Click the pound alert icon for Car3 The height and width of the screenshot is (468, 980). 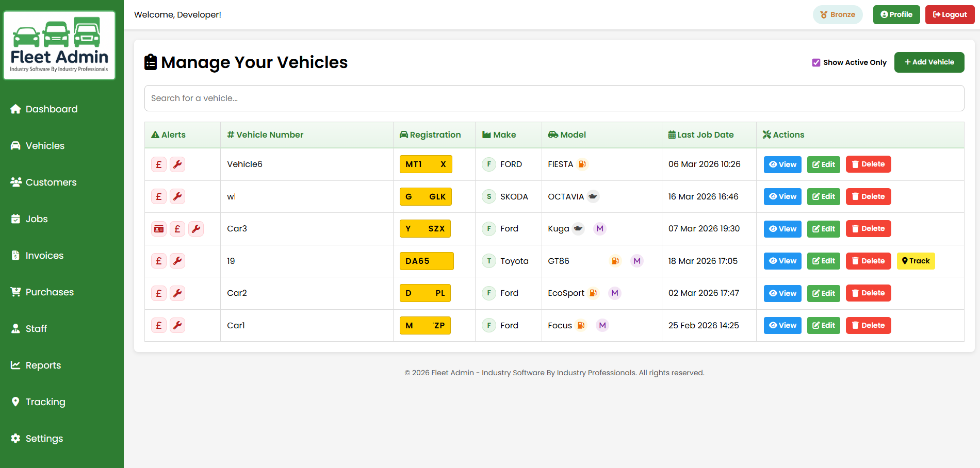pyautogui.click(x=177, y=229)
